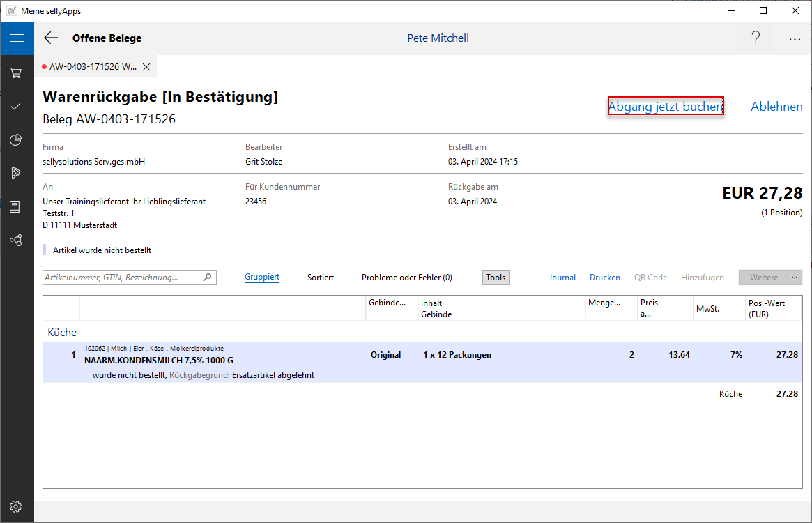Open the pie chart reports icon
This screenshot has width=812, height=523.
coord(16,140)
